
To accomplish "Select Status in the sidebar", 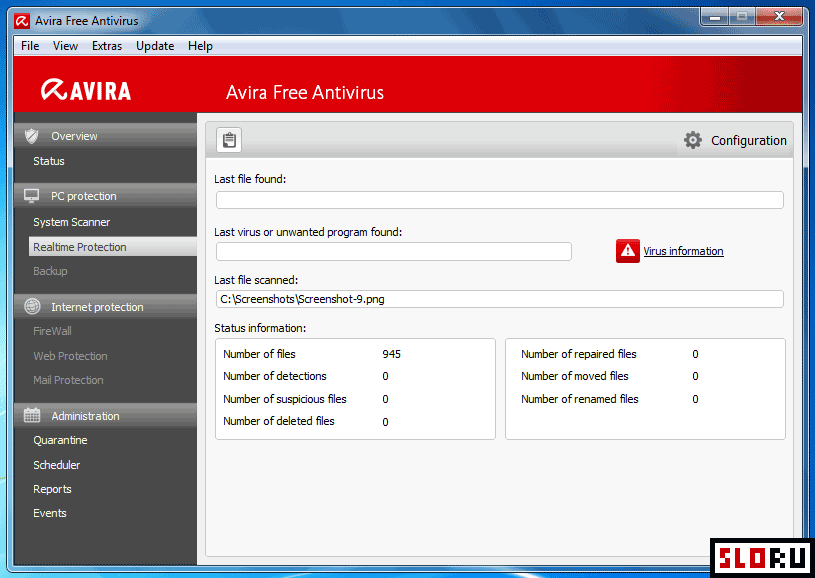I will coord(49,161).
